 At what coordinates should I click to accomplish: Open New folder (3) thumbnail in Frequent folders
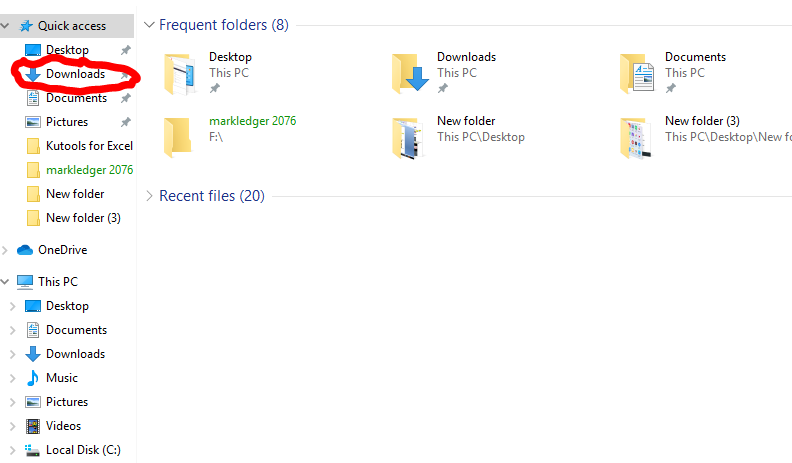636,138
